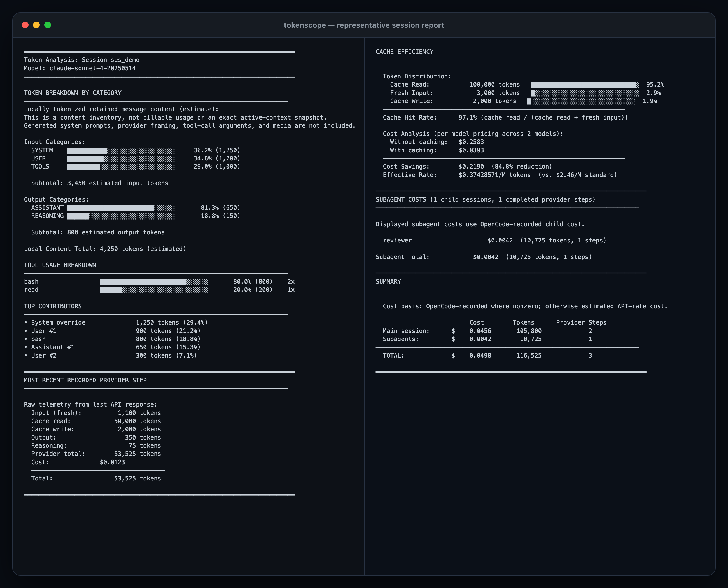Viewport: 728px width, 588px height.
Task: Select the '116,525' total tokens value
Action: [x=529, y=355]
